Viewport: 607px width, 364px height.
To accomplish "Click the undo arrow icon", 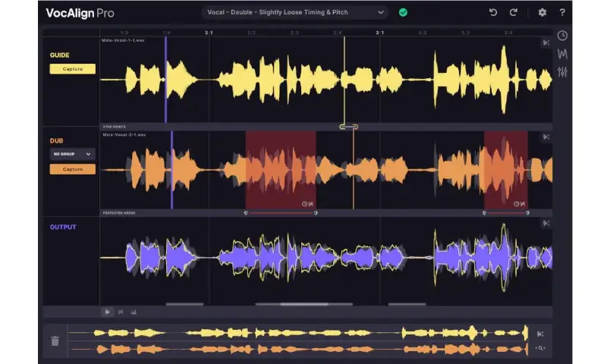I will click(x=492, y=12).
